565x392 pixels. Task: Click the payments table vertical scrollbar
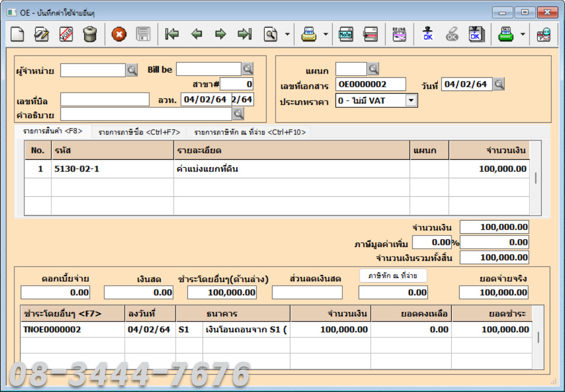click(538, 337)
